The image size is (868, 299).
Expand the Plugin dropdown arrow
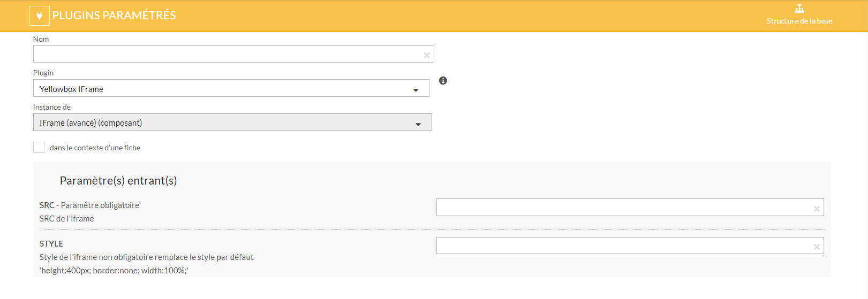(x=416, y=90)
